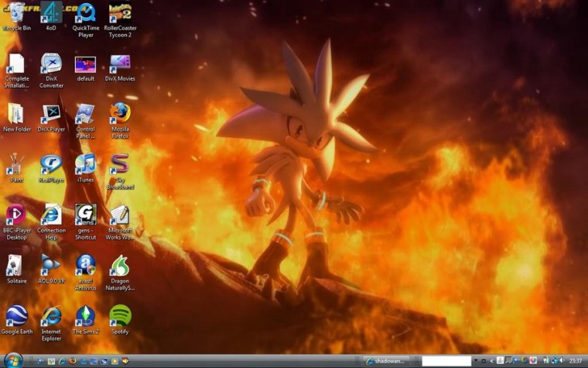This screenshot has width=588, height=368.
Task: Launch BBC iPlayer Desktop
Action: [16, 222]
